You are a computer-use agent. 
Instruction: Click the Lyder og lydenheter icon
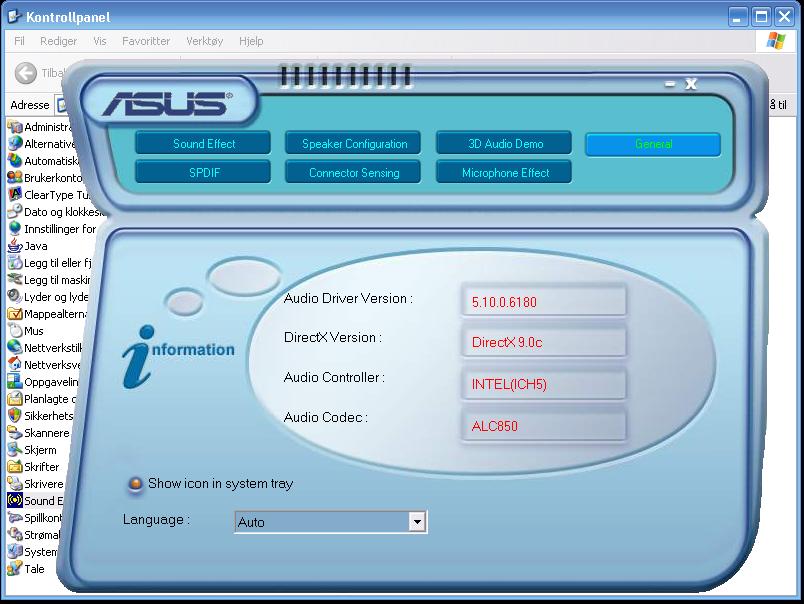[15, 296]
